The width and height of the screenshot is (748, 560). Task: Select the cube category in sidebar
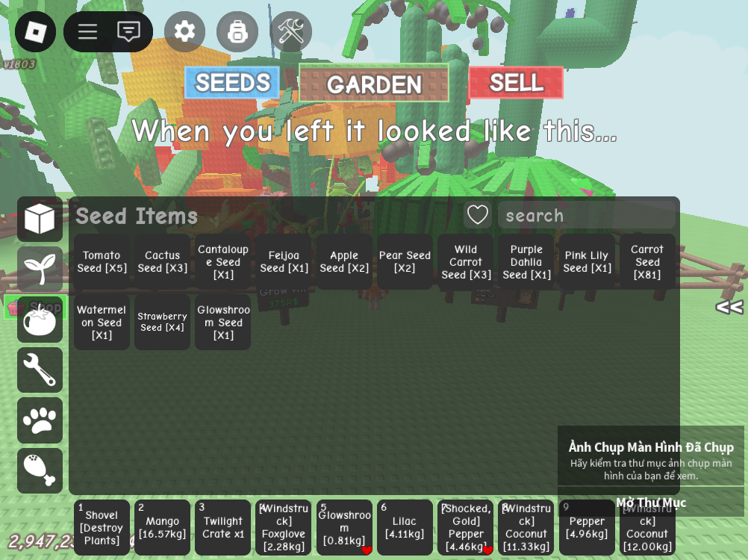pyautogui.click(x=40, y=219)
